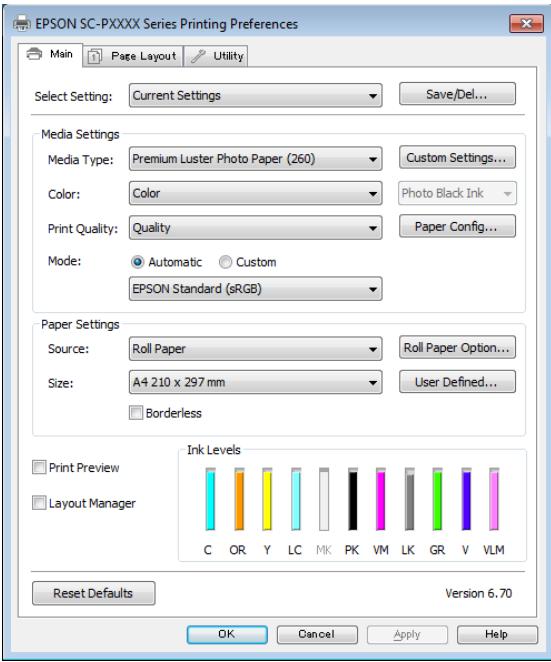Select the Automatic mode radio button
Screen dimensions: 551x662
click(137, 262)
